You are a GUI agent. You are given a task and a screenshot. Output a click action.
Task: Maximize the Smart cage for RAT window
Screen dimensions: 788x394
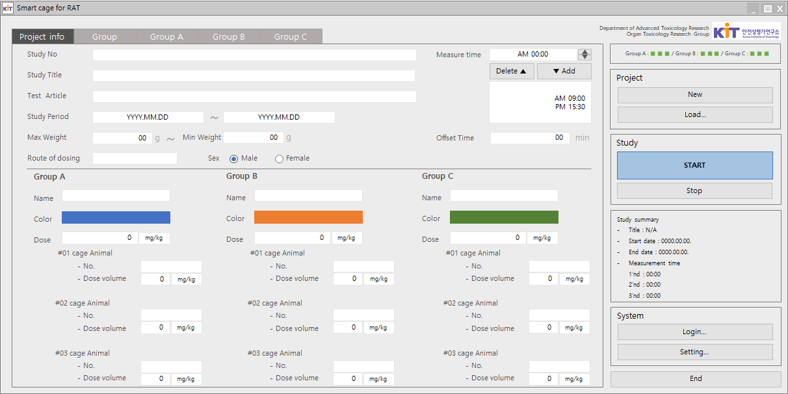point(767,9)
